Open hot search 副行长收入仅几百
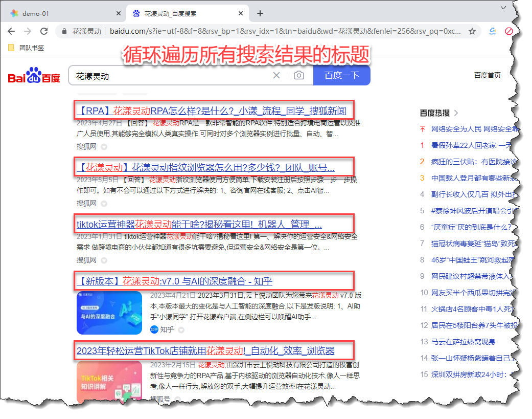532x419 pixels. click(x=474, y=194)
